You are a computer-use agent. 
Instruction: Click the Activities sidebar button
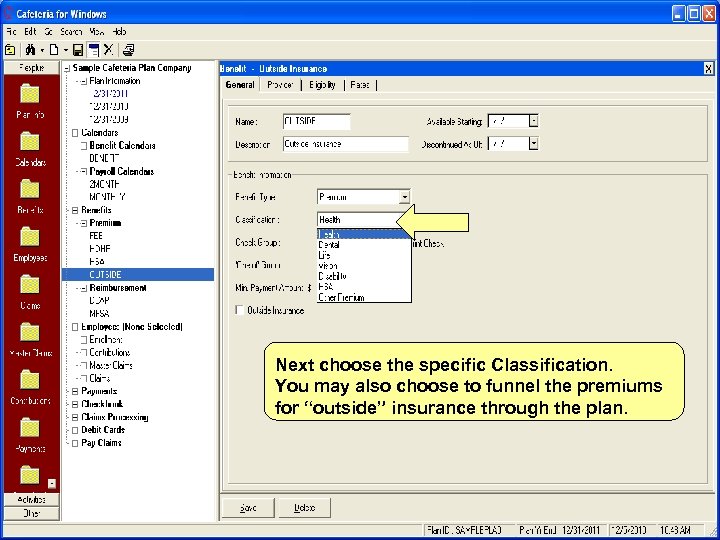32,500
